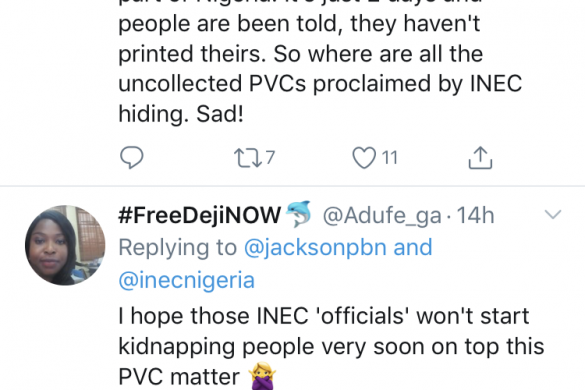Image resolution: width=585 pixels, height=390 pixels.
Task: Tap the 'Replying to' label
Action: (x=178, y=249)
